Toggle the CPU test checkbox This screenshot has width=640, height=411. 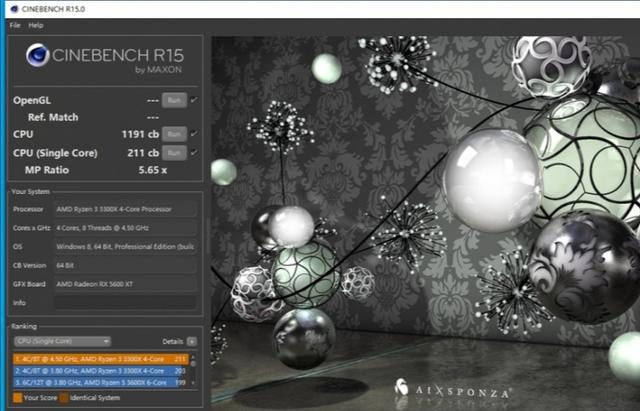point(194,133)
